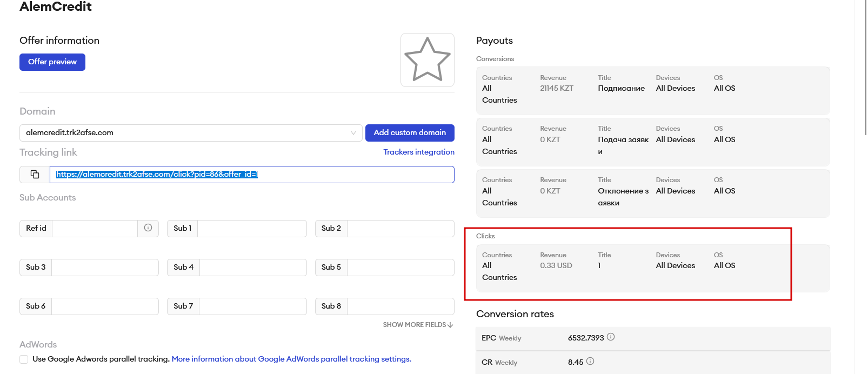Click the Sub 4 input field
This screenshot has height=374, width=868.
point(253,268)
